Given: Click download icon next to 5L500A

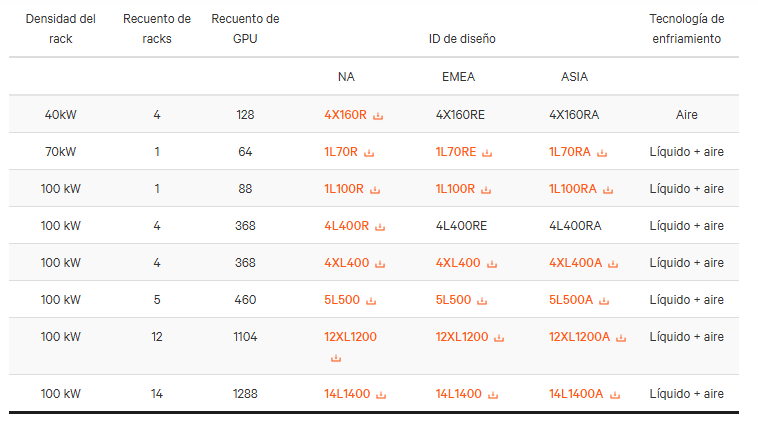Looking at the screenshot, I should click(604, 301).
